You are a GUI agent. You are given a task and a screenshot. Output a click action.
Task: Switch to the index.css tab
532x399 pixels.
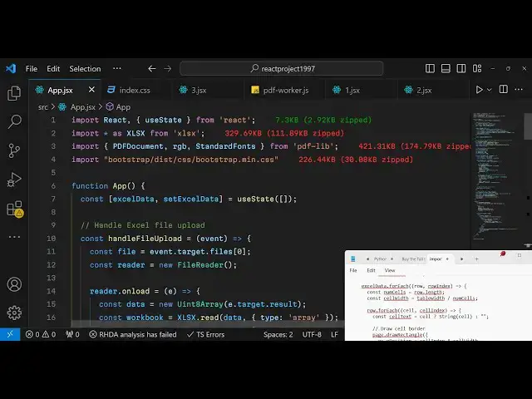pos(135,90)
